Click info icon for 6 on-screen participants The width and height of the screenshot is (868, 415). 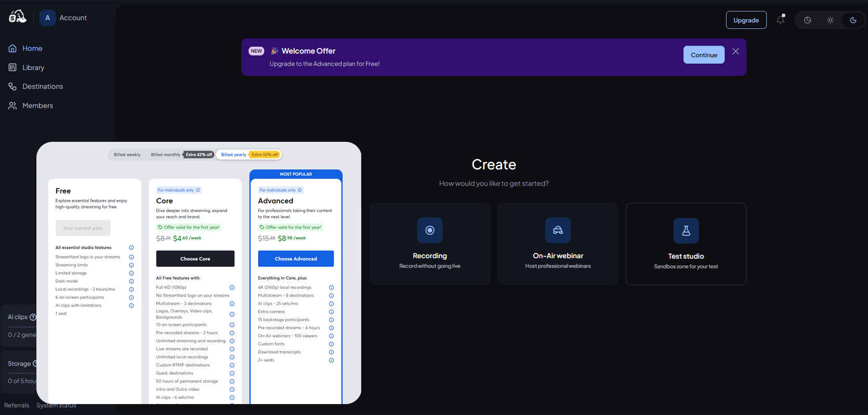(131, 298)
